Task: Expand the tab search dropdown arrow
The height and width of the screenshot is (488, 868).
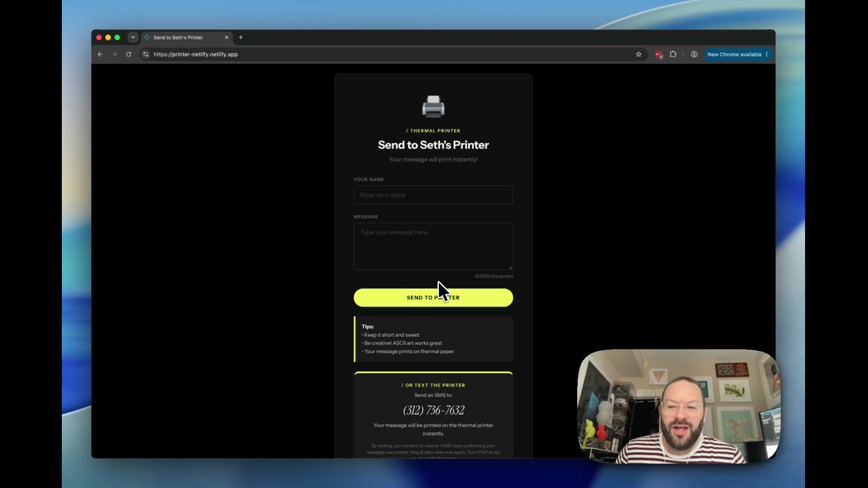Action: click(133, 37)
